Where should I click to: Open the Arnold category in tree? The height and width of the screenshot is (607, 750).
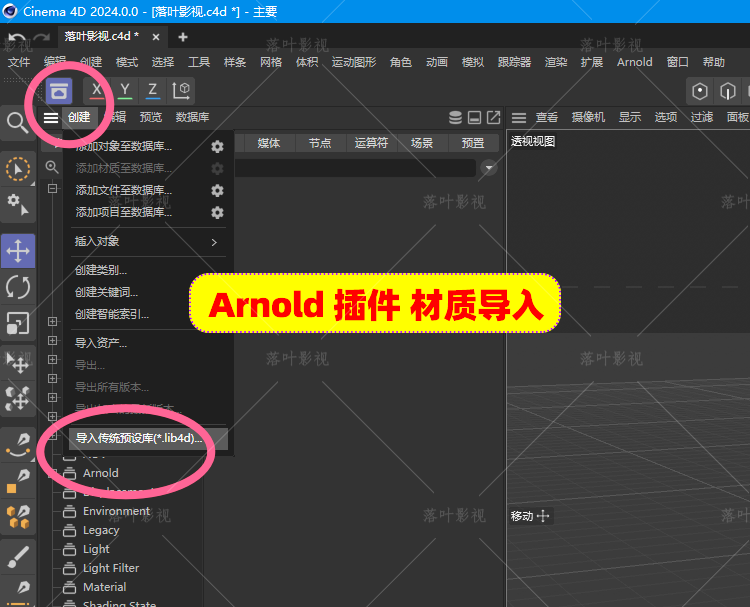[100, 473]
